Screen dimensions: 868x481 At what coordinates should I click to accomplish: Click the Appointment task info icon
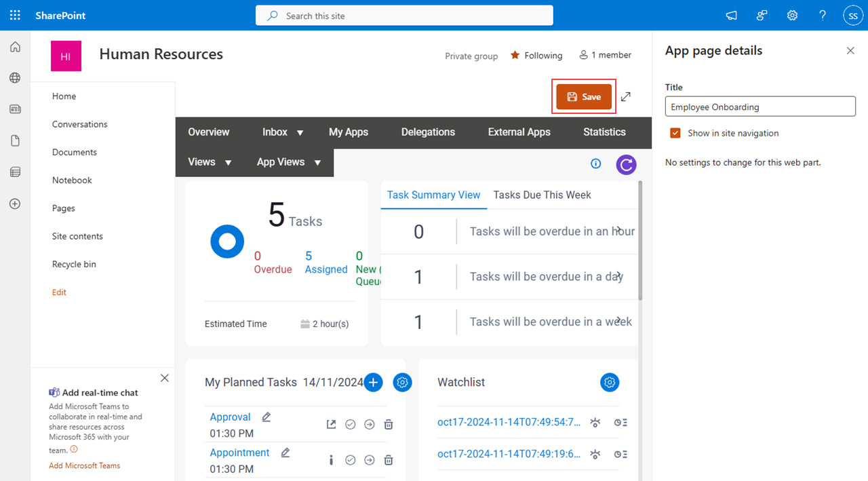tap(331, 460)
